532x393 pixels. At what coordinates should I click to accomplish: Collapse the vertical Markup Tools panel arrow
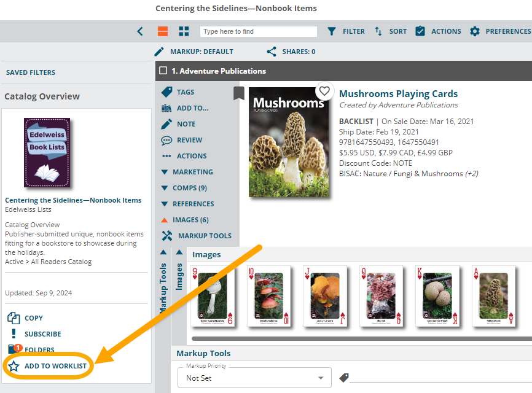coord(163,252)
